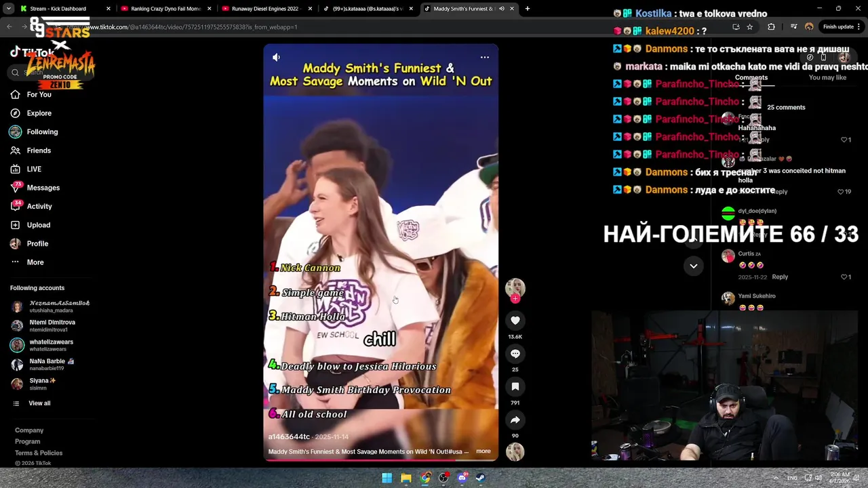
Task: Switch to 'You may like' tab
Action: (x=827, y=78)
